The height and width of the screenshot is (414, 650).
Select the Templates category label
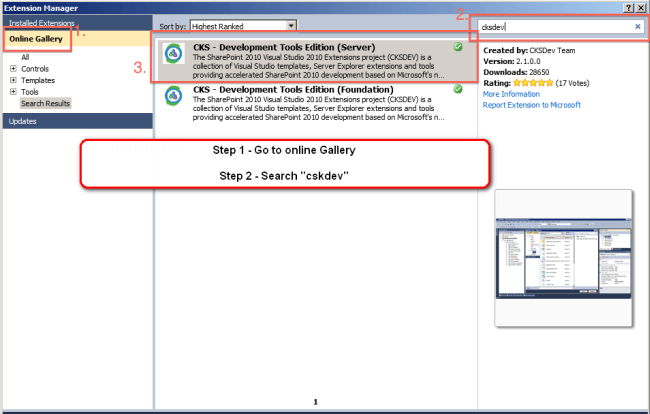pos(38,80)
